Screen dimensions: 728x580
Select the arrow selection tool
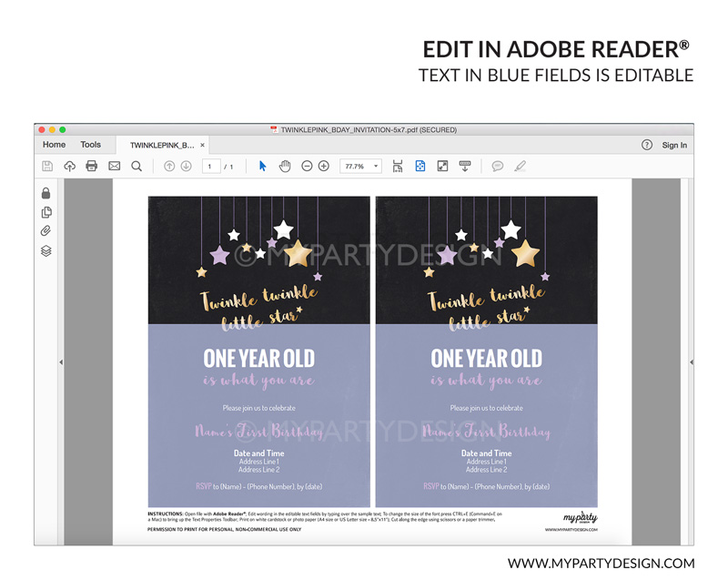(262, 167)
